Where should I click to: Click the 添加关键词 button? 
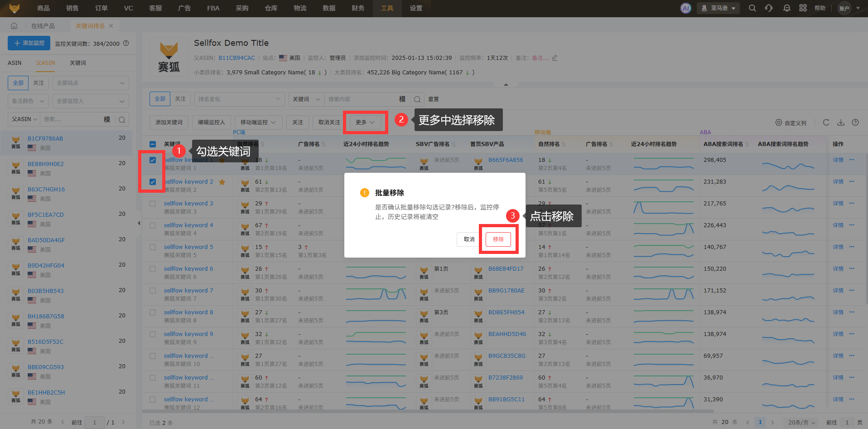point(169,122)
